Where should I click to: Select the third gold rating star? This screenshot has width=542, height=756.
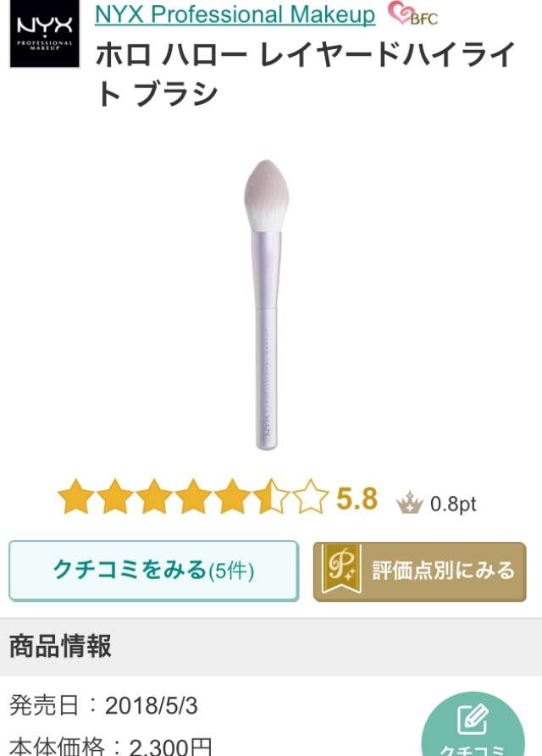[x=154, y=497]
